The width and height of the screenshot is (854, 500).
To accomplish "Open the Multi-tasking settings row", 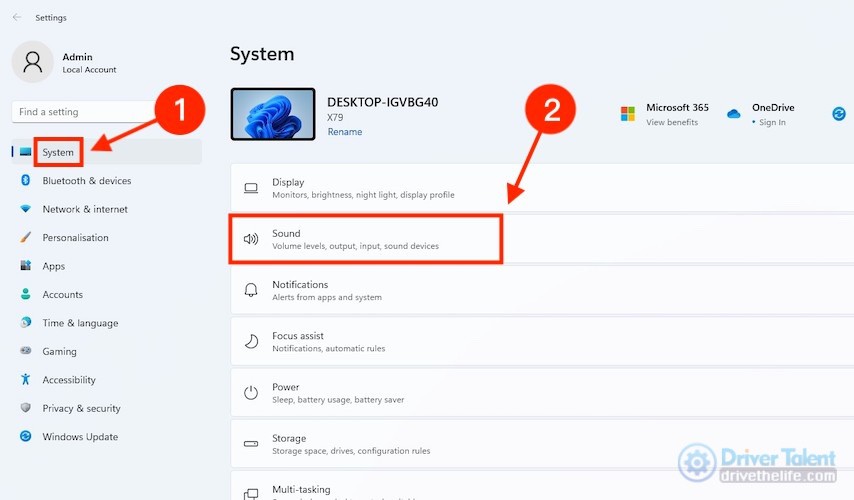I will point(542,486).
